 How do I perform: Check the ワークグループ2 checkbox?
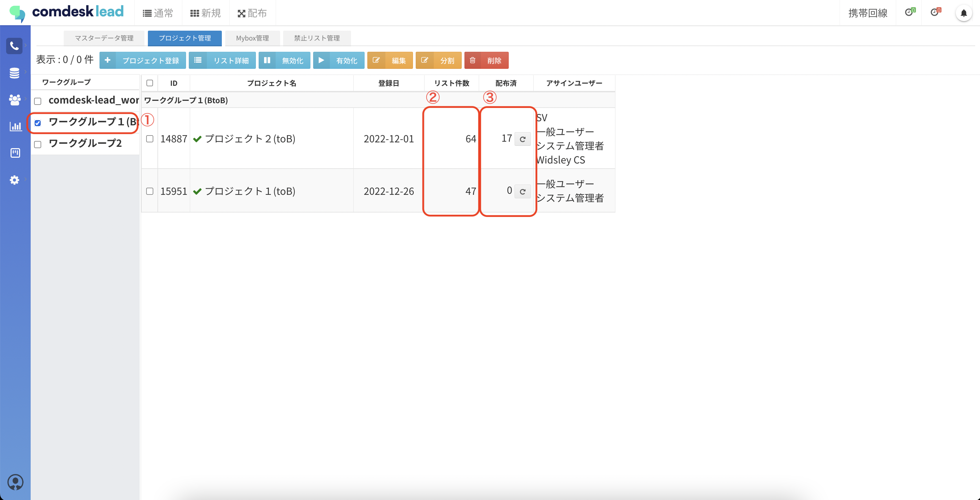[38, 144]
